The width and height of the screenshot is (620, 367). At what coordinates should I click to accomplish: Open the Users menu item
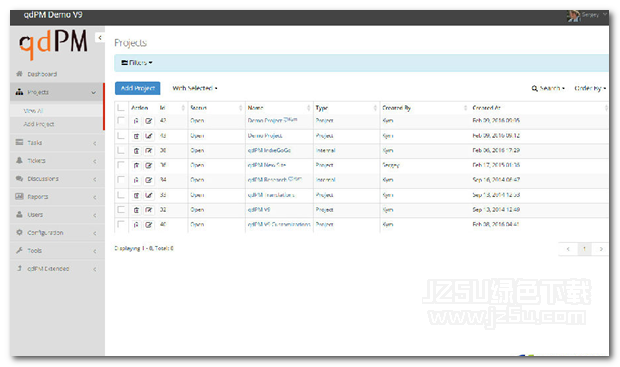[57, 214]
